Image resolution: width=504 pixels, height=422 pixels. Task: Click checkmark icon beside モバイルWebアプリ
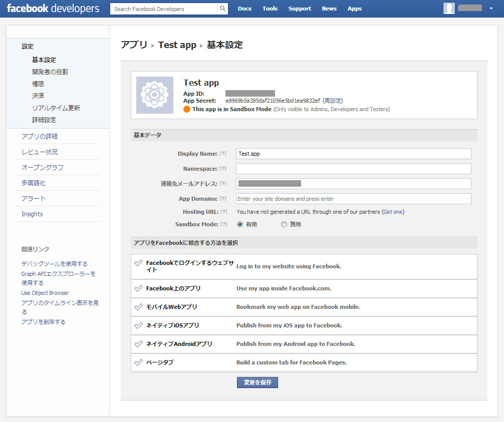click(139, 307)
